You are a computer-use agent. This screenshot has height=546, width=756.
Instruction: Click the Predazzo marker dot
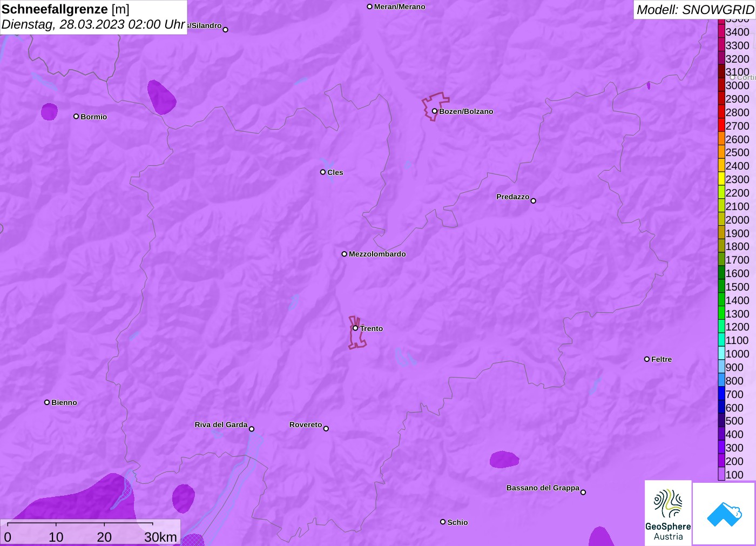534,201
